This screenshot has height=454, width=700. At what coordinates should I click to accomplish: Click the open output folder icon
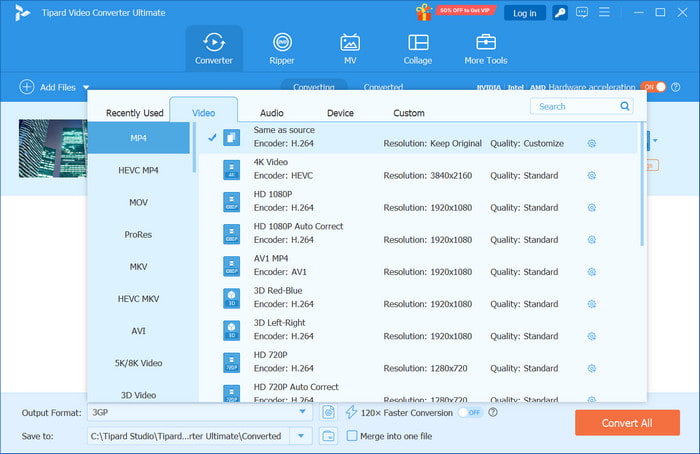pos(329,436)
